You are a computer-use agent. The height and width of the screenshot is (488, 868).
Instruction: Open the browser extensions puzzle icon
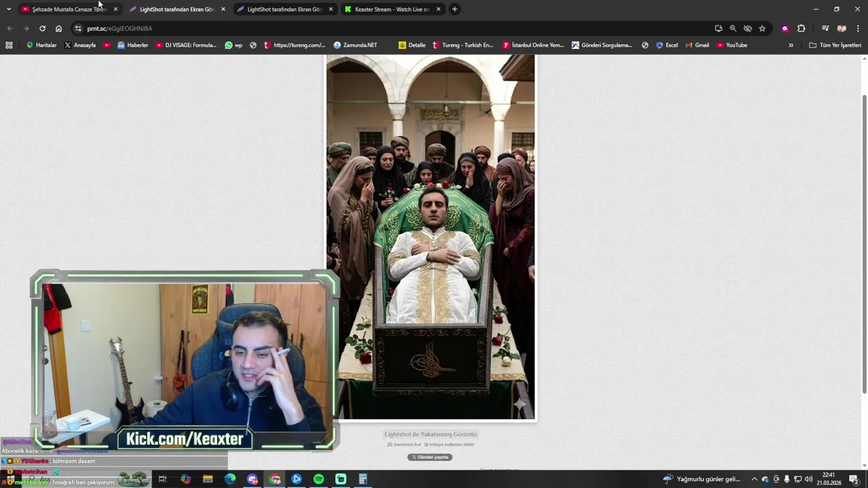point(802,28)
